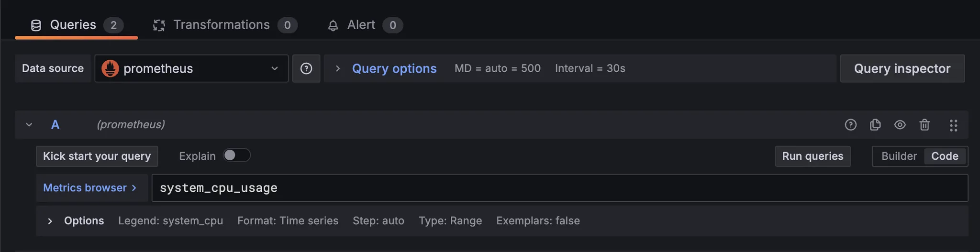Enable the Explain switch
This screenshot has height=252, width=980.
pyautogui.click(x=237, y=155)
